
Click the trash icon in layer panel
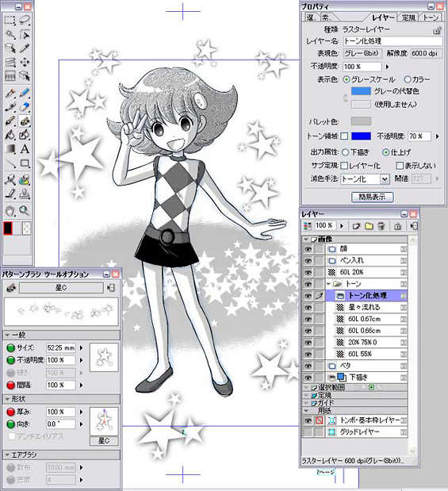pos(381,226)
